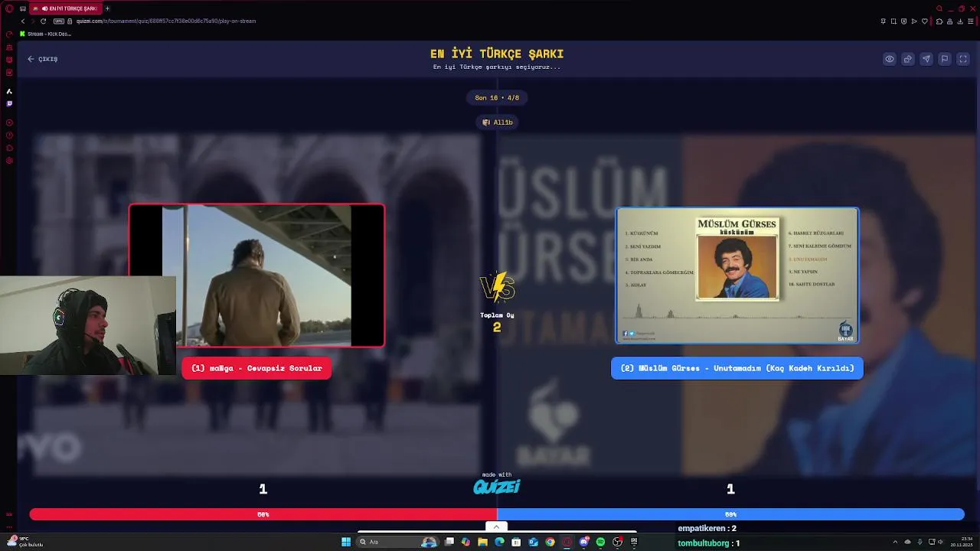The width and height of the screenshot is (980, 551).
Task: Open File Explorer from the taskbar
Action: point(482,542)
